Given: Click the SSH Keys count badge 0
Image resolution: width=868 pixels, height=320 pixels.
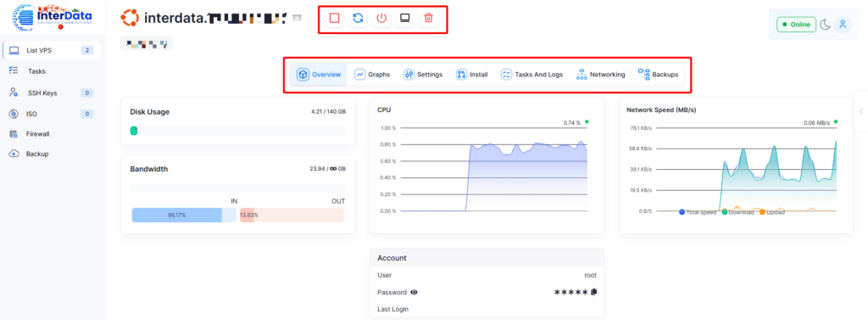Looking at the screenshot, I should click(87, 93).
